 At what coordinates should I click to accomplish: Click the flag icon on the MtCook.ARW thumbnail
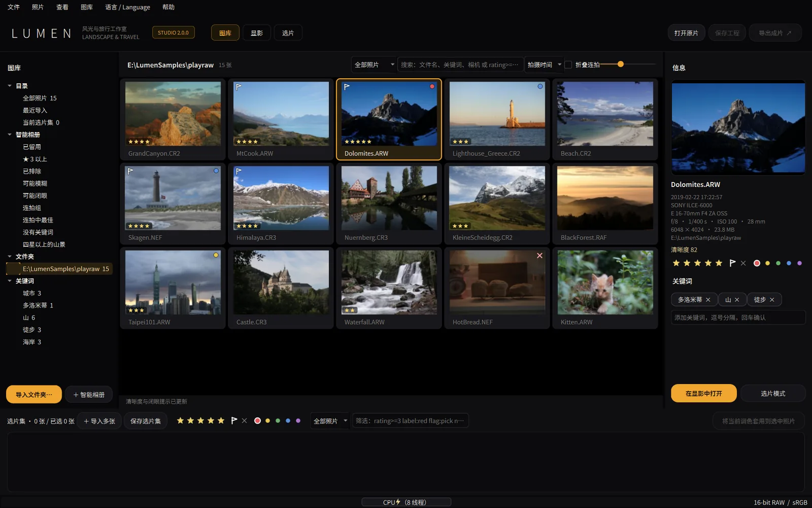(x=239, y=87)
